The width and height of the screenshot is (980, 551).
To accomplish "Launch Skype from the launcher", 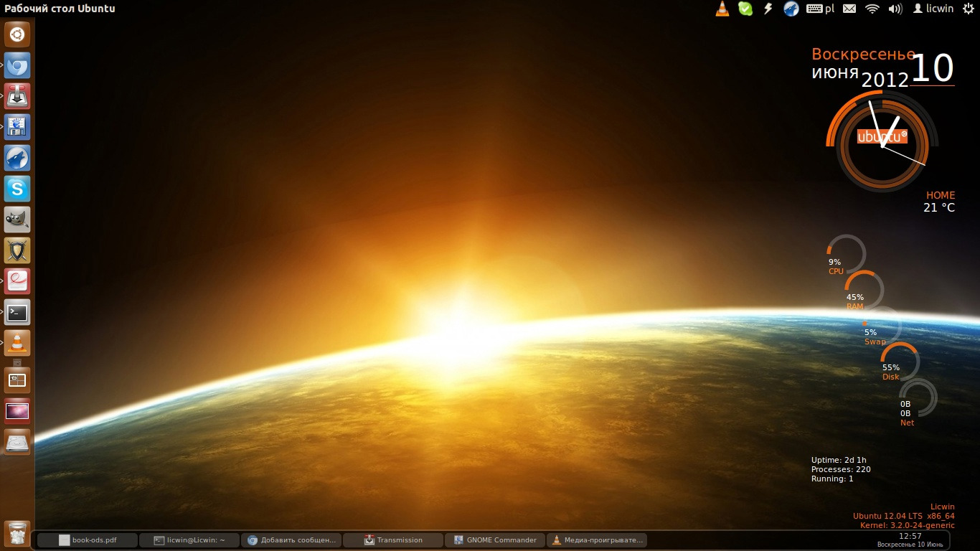I will coord(17,189).
